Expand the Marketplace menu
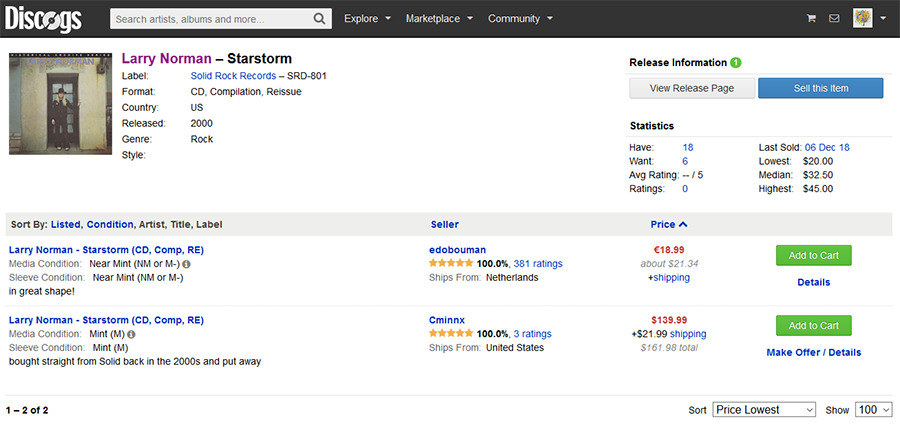This screenshot has width=900, height=428. 439,19
